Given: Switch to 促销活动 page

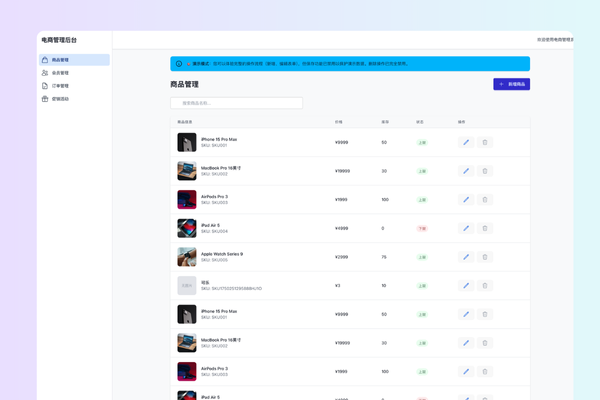Looking at the screenshot, I should pyautogui.click(x=74, y=99).
